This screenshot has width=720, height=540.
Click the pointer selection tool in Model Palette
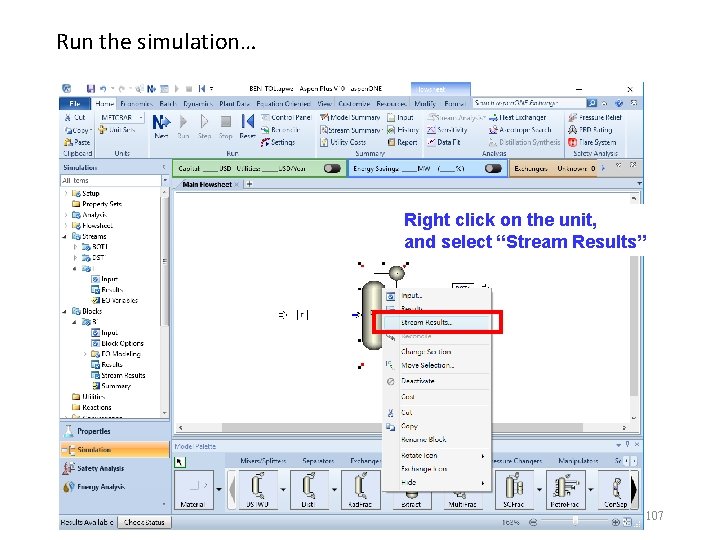(180, 462)
